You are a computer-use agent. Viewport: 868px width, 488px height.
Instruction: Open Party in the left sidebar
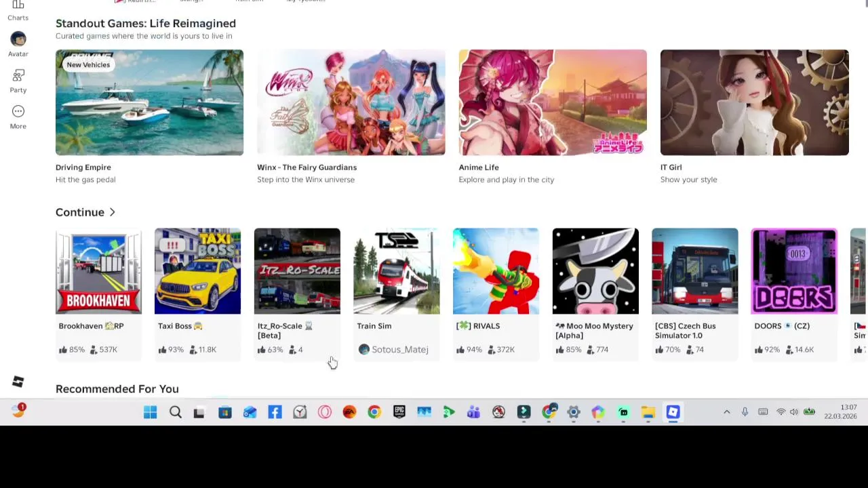click(x=18, y=81)
